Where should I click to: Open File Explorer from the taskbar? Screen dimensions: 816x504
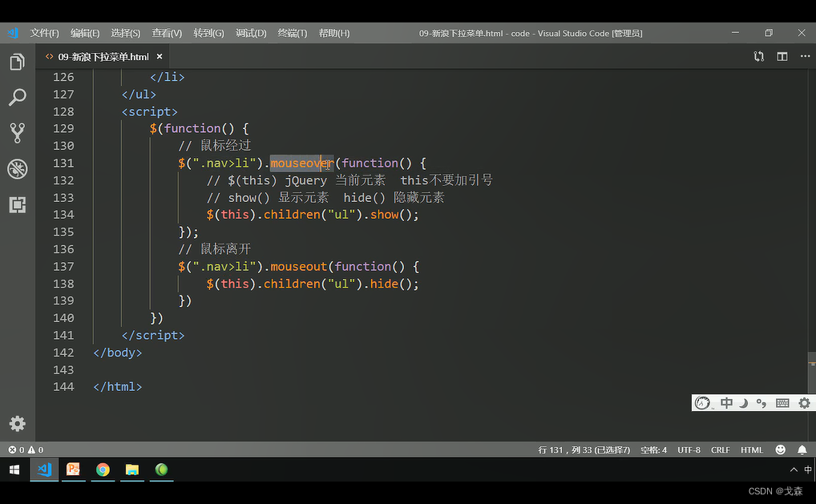click(x=132, y=470)
